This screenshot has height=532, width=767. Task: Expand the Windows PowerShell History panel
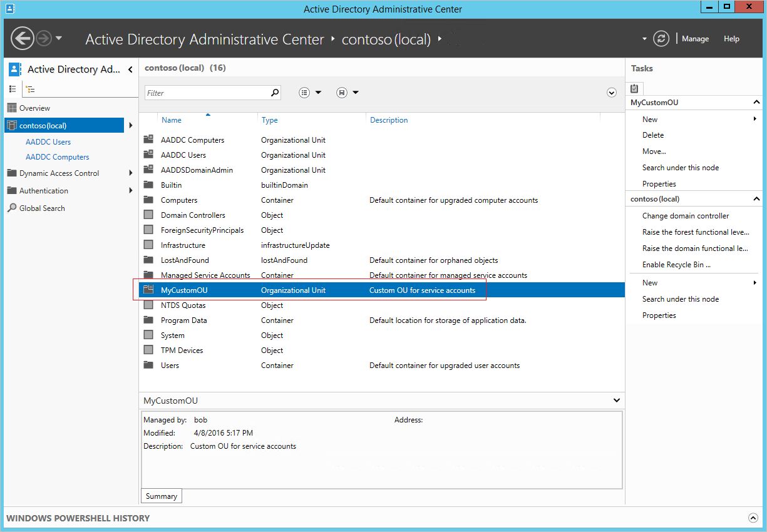[x=753, y=518]
